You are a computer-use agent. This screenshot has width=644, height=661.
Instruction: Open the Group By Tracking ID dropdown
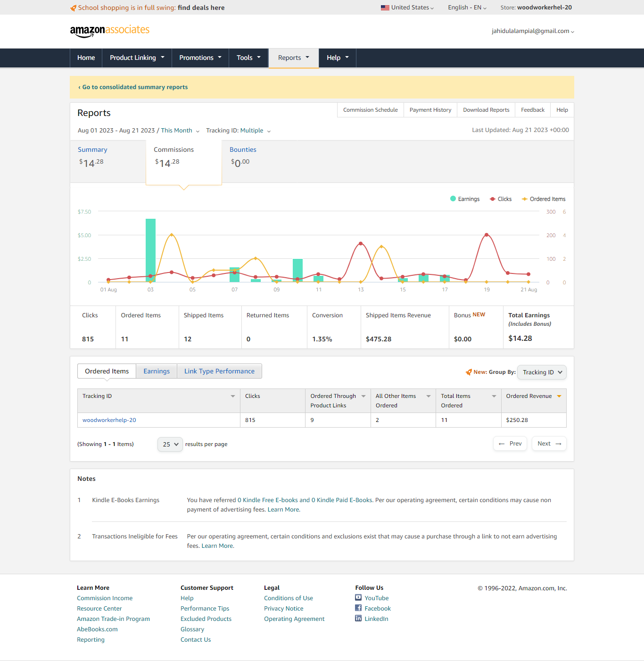click(x=542, y=372)
